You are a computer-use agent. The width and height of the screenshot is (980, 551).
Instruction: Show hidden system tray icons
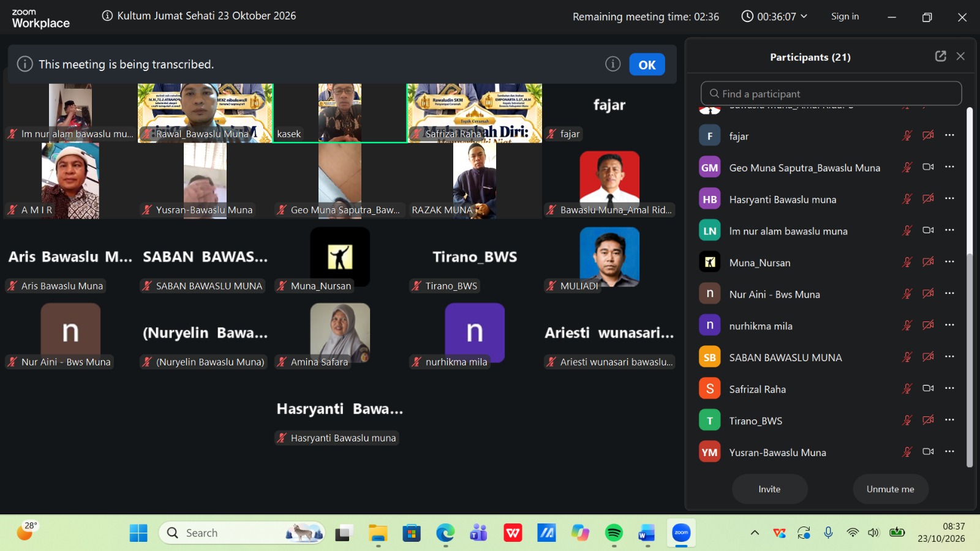755,533
